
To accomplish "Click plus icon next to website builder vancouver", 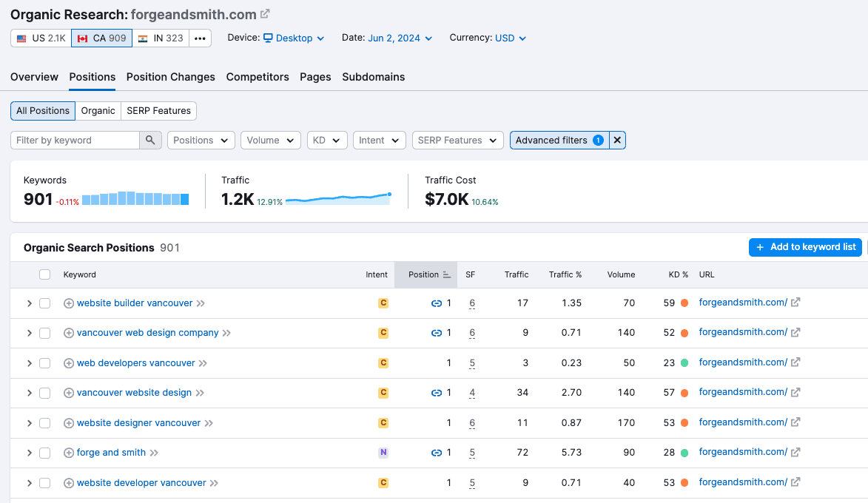I will 69,303.
